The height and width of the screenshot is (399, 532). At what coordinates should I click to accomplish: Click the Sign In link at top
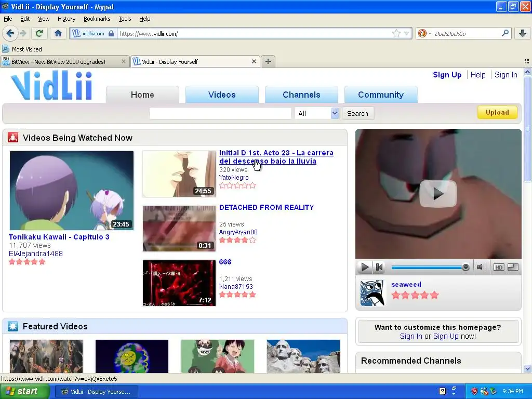click(506, 75)
